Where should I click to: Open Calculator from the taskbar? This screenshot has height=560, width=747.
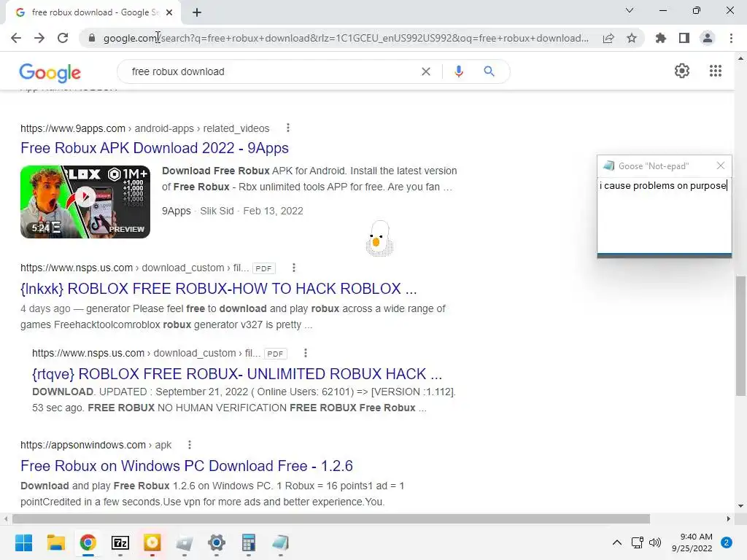(x=248, y=542)
